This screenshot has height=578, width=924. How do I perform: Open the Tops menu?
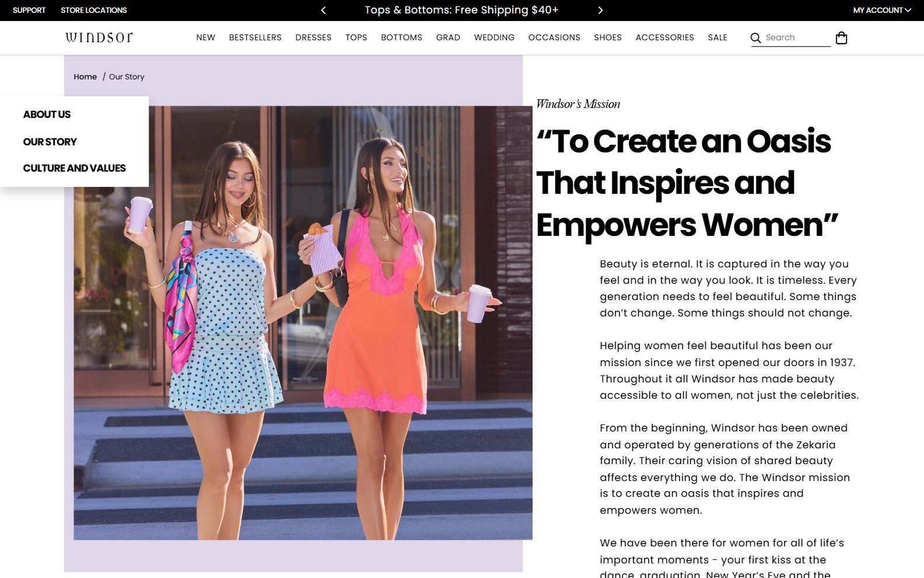[356, 37]
